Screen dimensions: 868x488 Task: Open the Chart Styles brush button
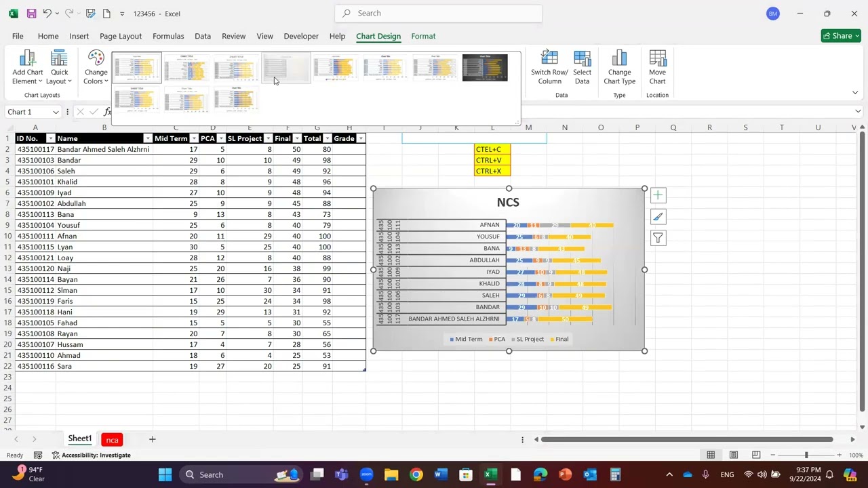click(658, 217)
